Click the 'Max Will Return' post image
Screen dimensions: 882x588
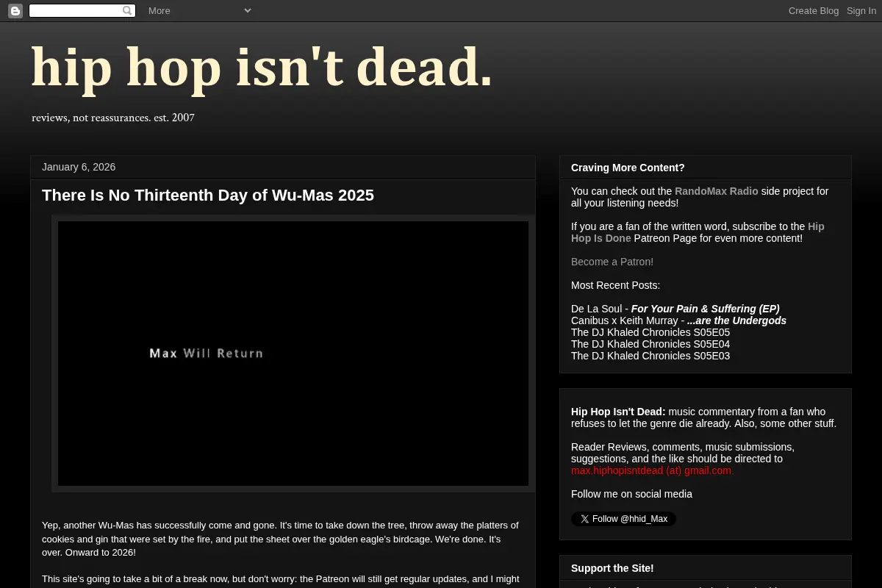(x=293, y=354)
